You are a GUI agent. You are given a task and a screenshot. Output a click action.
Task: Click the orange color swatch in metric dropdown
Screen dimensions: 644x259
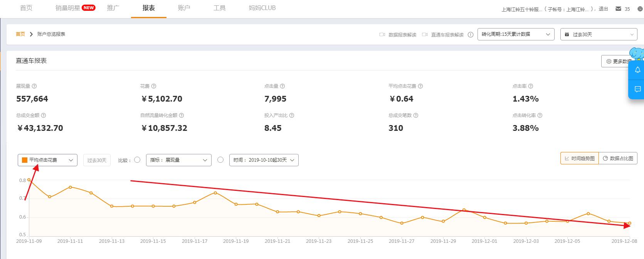pos(25,160)
